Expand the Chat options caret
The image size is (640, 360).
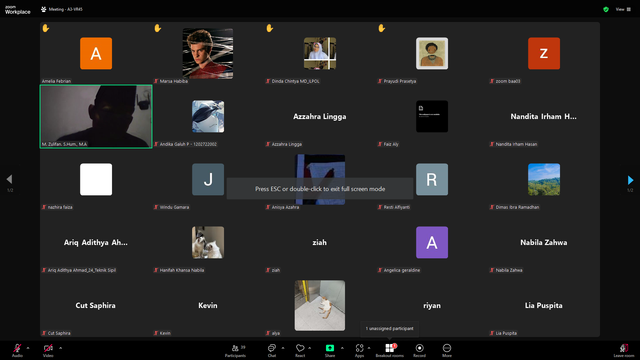tap(283, 348)
